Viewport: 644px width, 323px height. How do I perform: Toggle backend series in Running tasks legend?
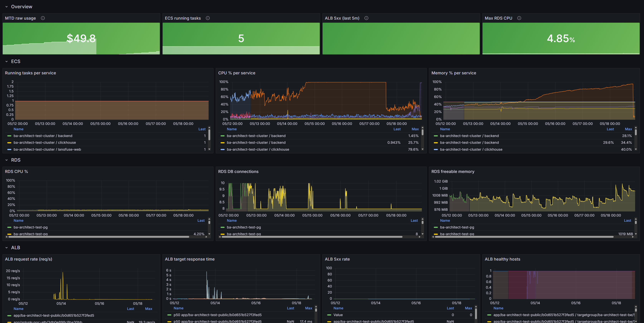[43, 136]
